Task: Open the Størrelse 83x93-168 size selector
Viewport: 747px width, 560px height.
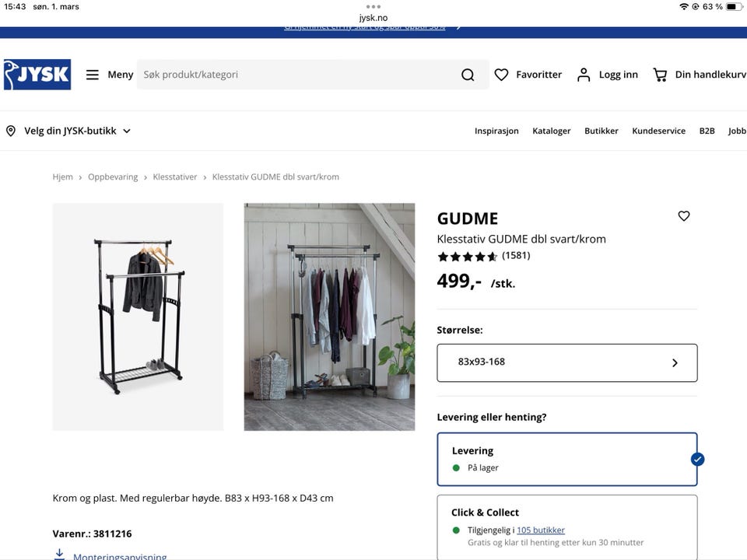Action: point(566,362)
